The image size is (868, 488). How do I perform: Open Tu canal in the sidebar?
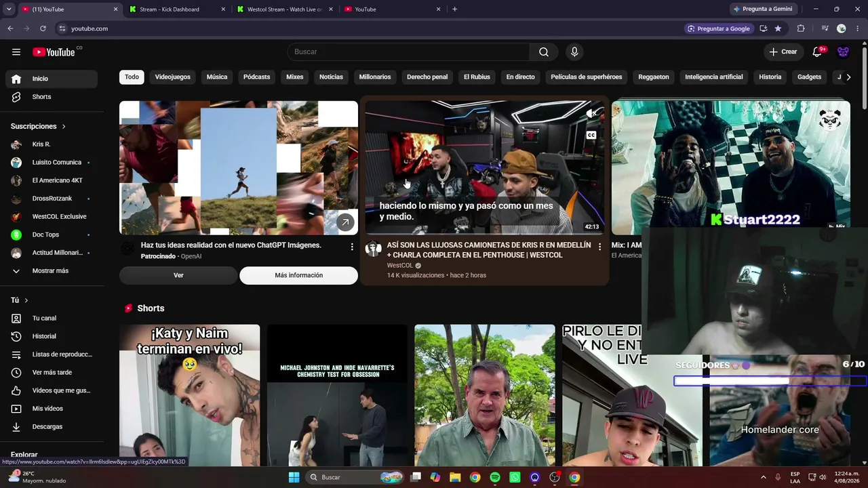pos(52,318)
